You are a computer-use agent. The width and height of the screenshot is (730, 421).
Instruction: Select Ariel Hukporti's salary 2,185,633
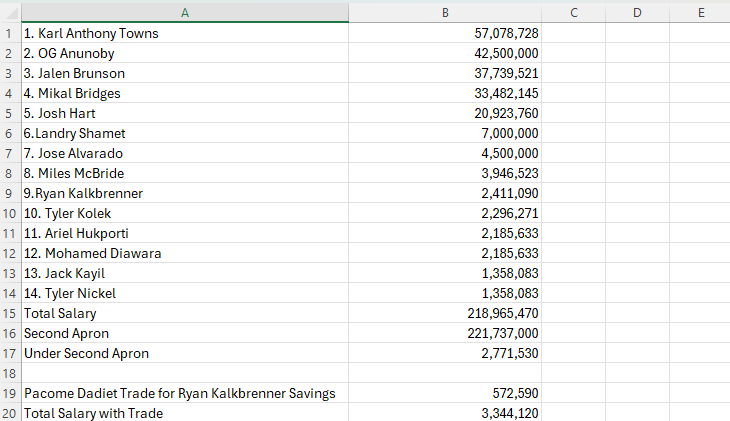click(x=445, y=233)
